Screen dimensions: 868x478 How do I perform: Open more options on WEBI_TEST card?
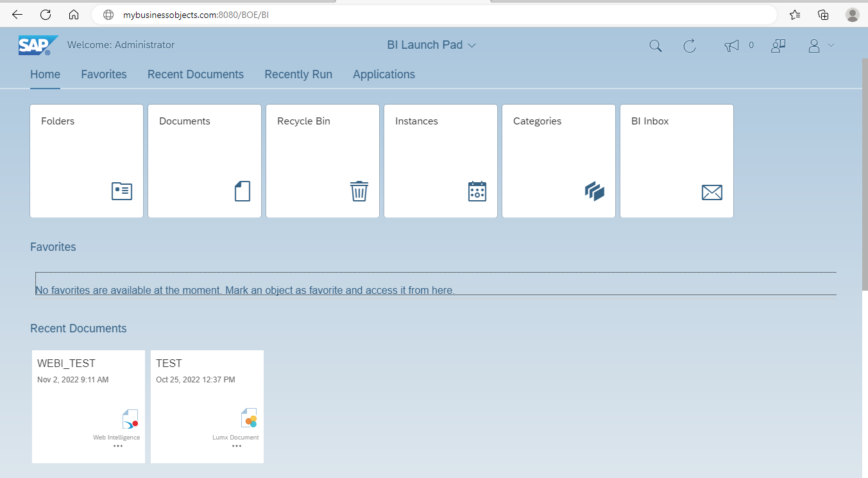pyautogui.click(x=118, y=446)
